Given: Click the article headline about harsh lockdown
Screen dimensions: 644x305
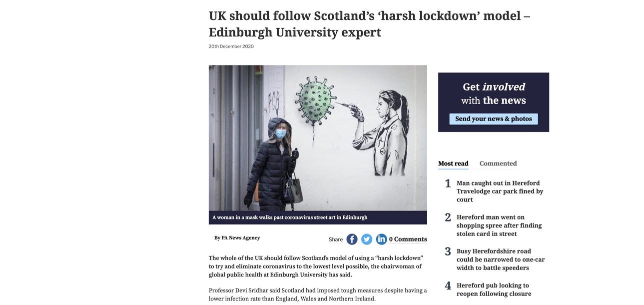Looking at the screenshot, I should point(369,23).
